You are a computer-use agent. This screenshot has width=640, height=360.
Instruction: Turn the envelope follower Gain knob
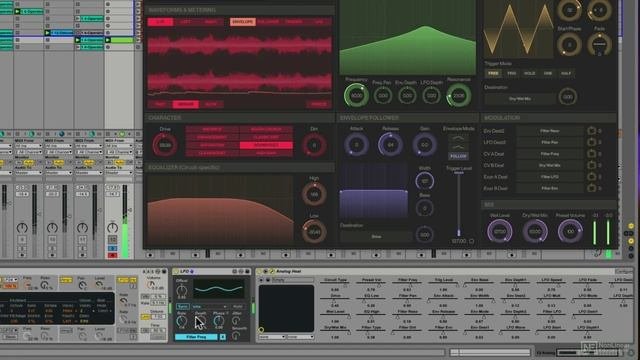(x=424, y=144)
